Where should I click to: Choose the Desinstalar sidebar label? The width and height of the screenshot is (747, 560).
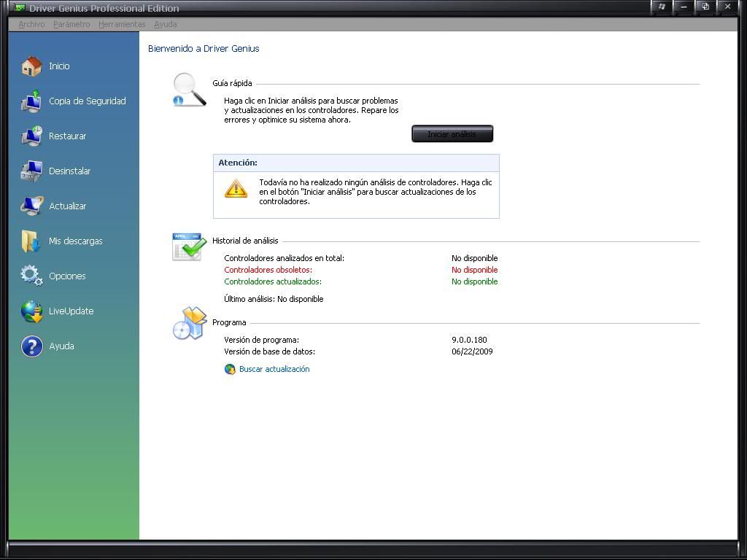[69, 171]
